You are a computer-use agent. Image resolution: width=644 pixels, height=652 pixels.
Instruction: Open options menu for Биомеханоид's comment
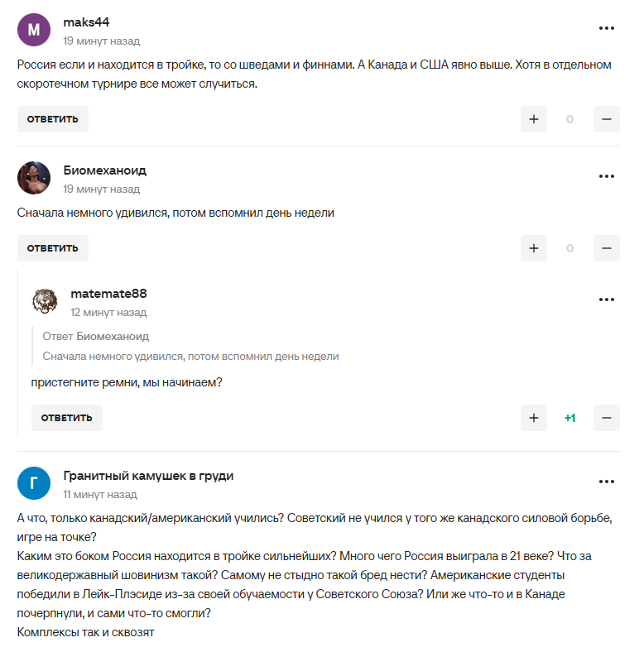(607, 176)
